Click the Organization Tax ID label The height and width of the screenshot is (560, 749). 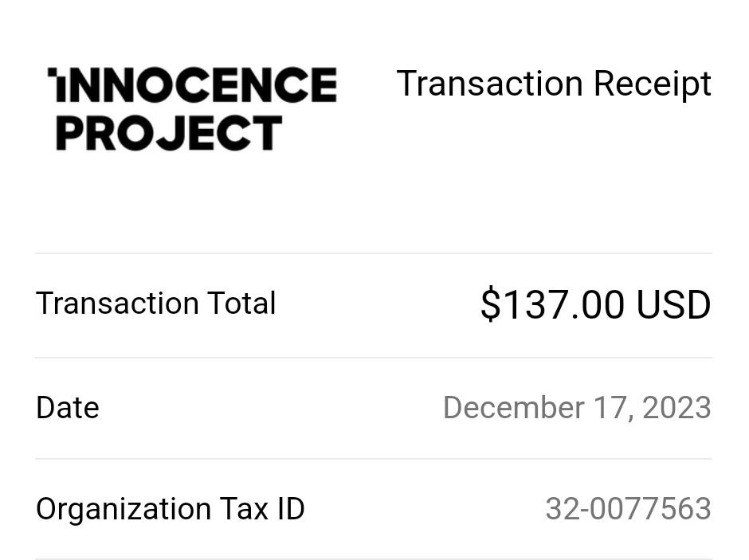pos(171,509)
